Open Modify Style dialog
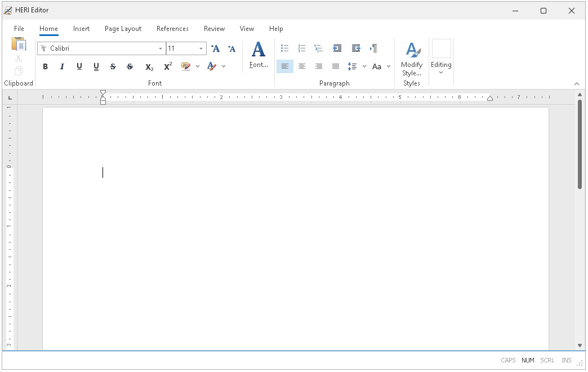Screen dimensions: 588x372 [x=411, y=59]
